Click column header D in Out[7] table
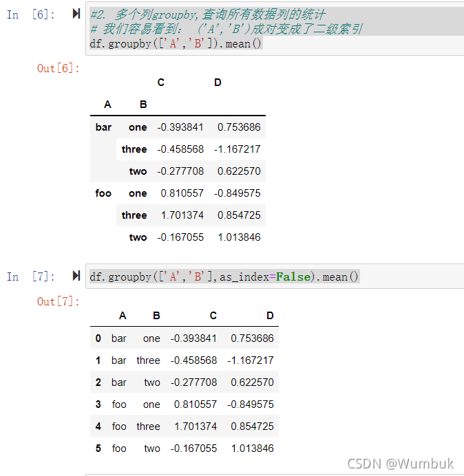464x476 pixels. 270,316
